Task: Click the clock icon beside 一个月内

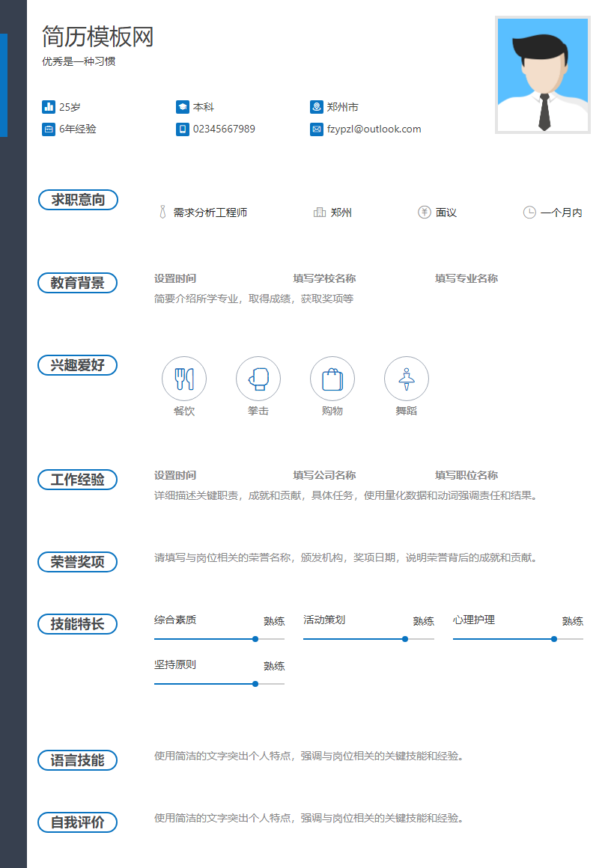Action: [x=529, y=213]
